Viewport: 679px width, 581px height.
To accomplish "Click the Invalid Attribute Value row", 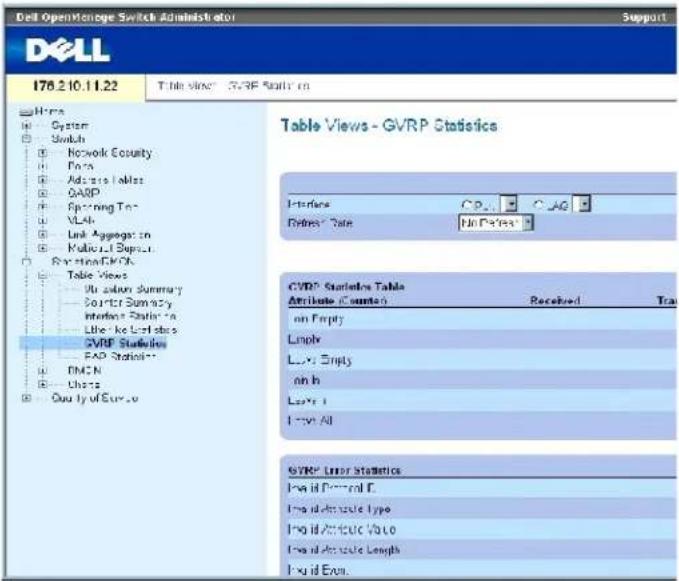I will tap(478, 529).
